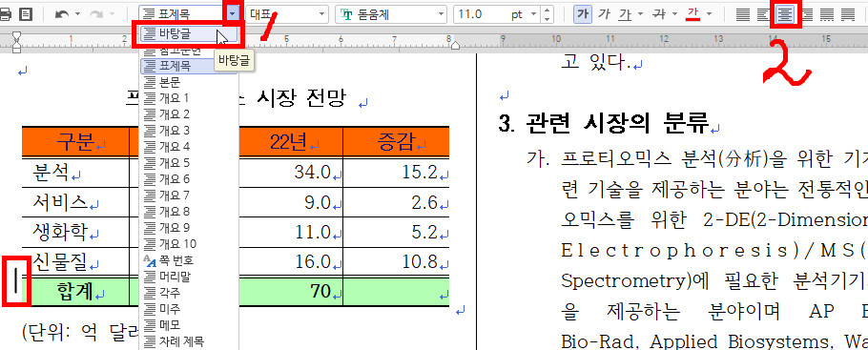
Task: Select distribute alignment icon
Action: pos(827,15)
